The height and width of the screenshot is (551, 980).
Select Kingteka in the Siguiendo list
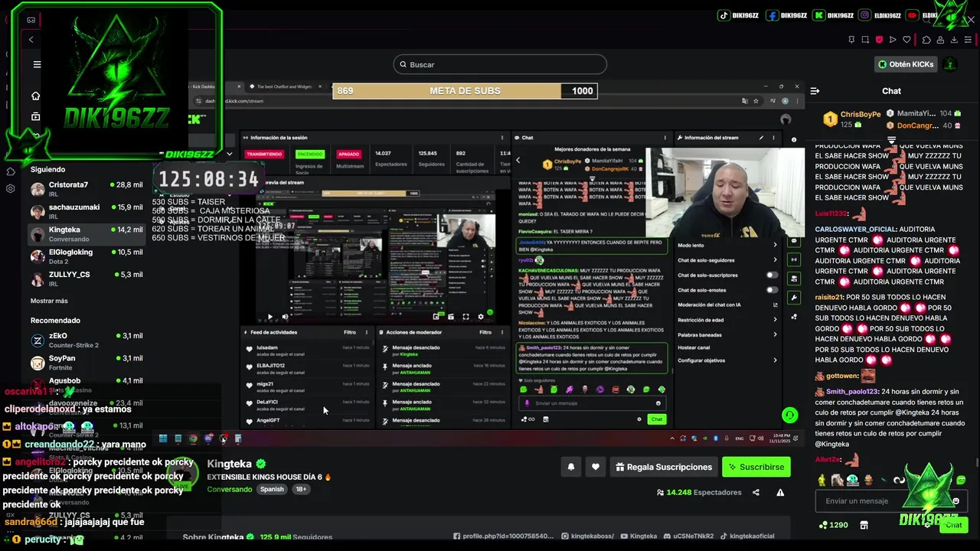(x=87, y=234)
